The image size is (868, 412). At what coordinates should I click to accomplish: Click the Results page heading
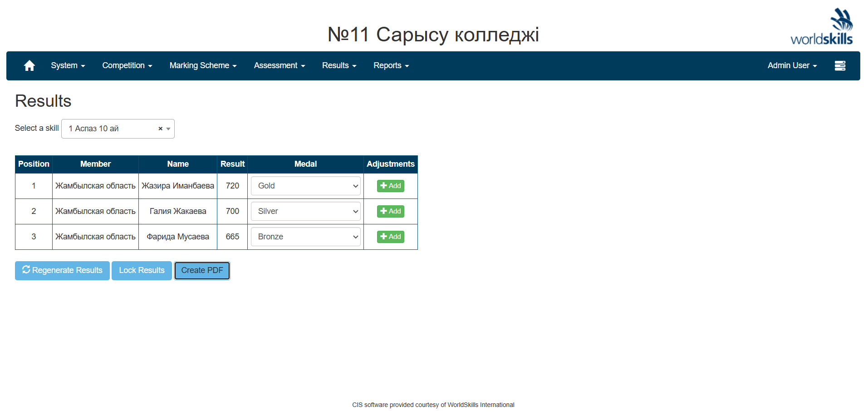click(43, 101)
